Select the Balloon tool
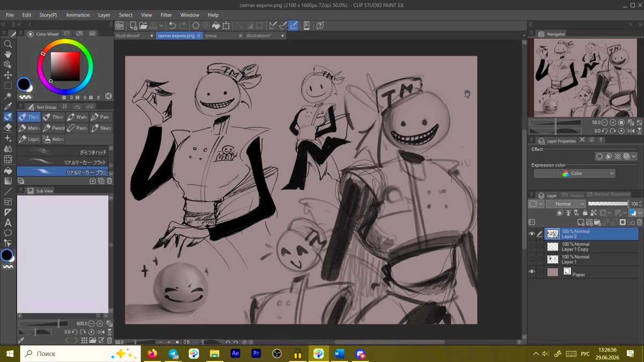 coord(8,233)
